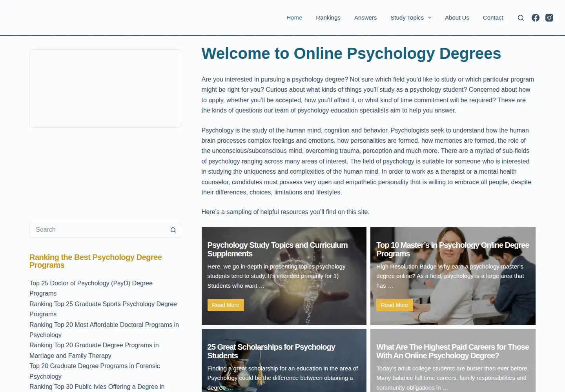This screenshot has width=565, height=392.
Task: Open 25 Great Scholarships for Psychology Students
Action: pos(271,351)
